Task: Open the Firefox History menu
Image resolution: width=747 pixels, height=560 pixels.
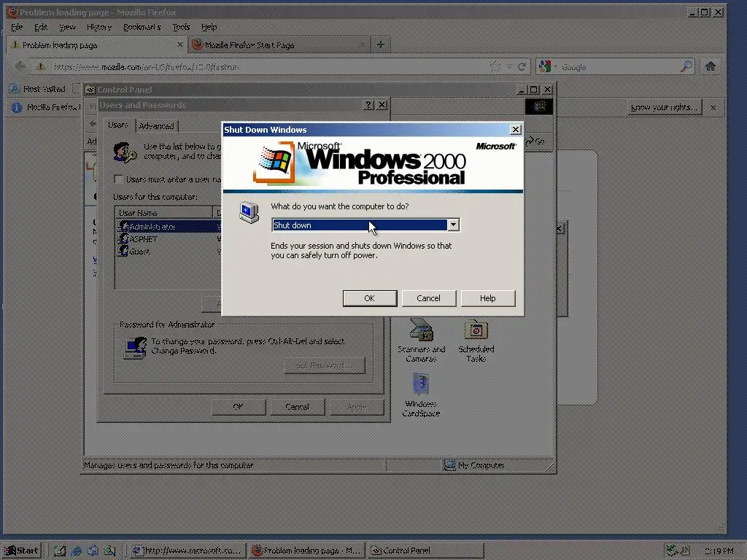Action: point(99,27)
